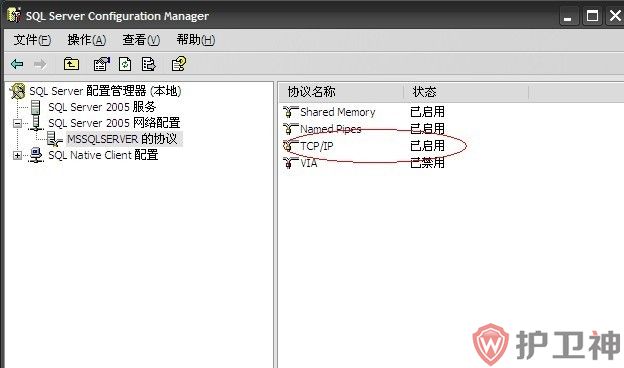Select SQL Server 2005 服务 tree item
624x368 pixels.
102,107
